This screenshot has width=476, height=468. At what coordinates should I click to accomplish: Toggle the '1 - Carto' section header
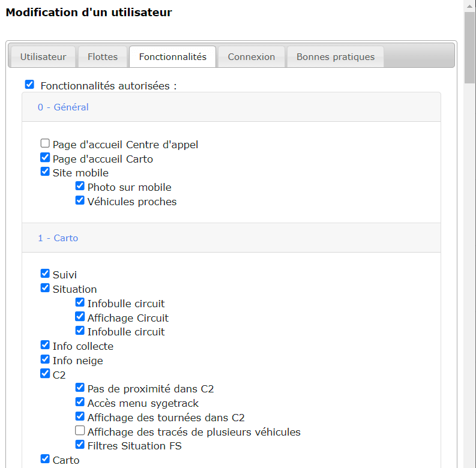point(58,238)
